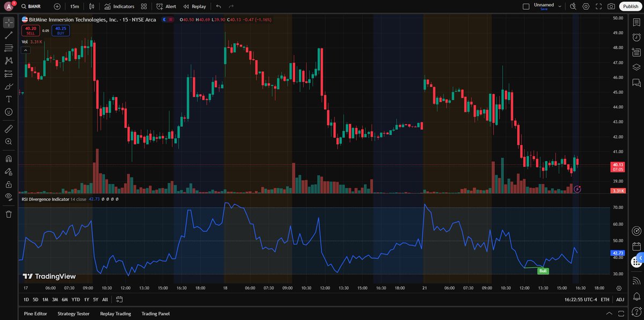Click the Bull divergence label on RSI
The width and height of the screenshot is (644, 320).
pos(543,271)
